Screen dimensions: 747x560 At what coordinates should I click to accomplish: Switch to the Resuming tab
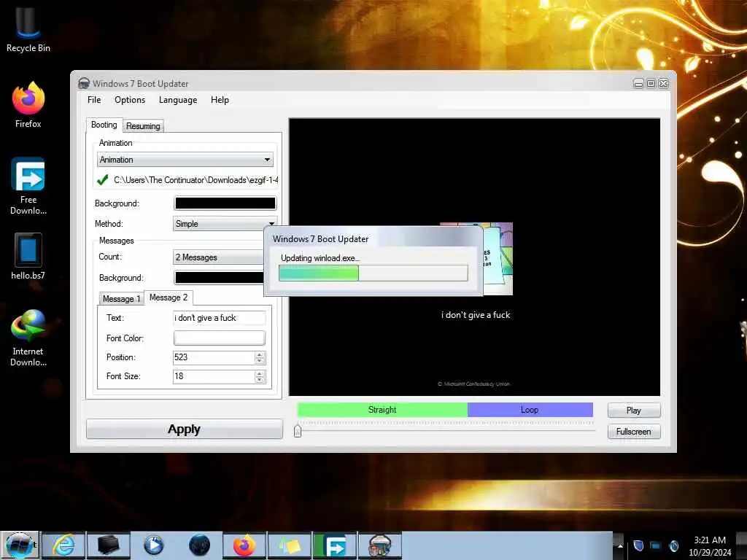tap(143, 126)
